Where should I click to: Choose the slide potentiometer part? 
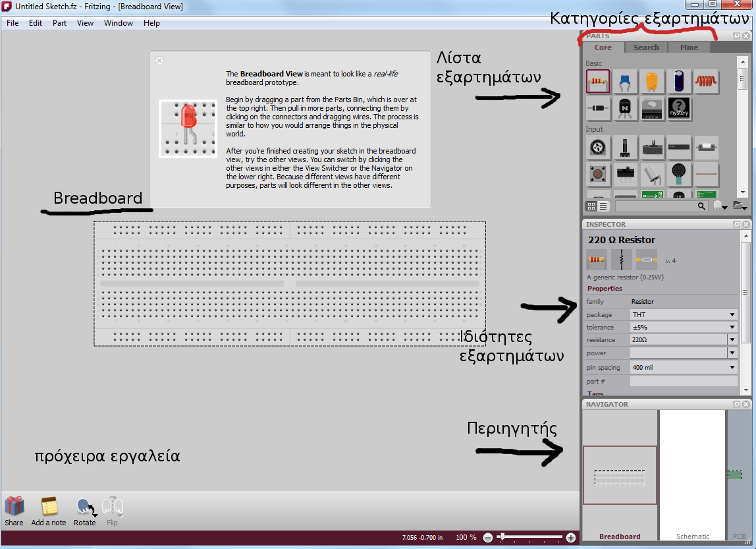[x=652, y=148]
